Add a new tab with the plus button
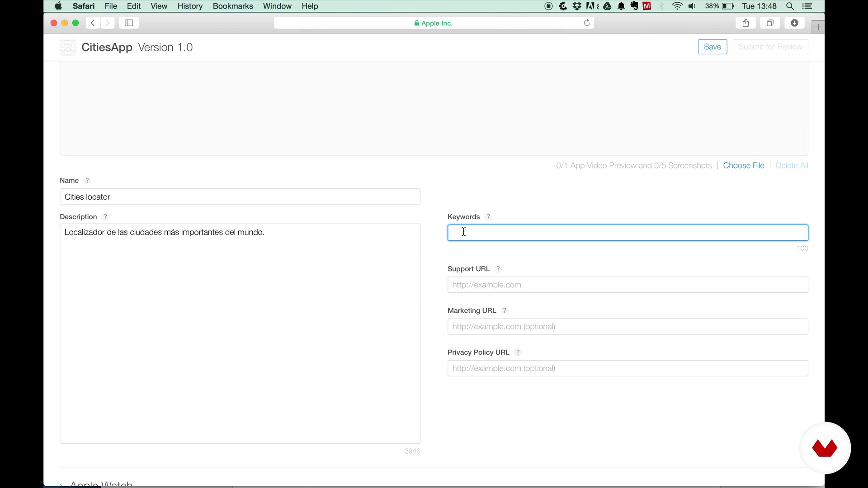 818,27
